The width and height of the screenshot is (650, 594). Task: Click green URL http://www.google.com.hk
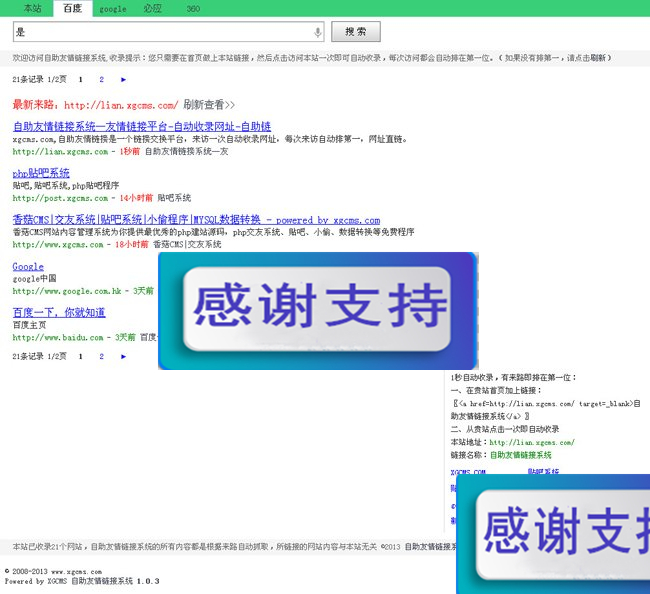(x=67, y=291)
